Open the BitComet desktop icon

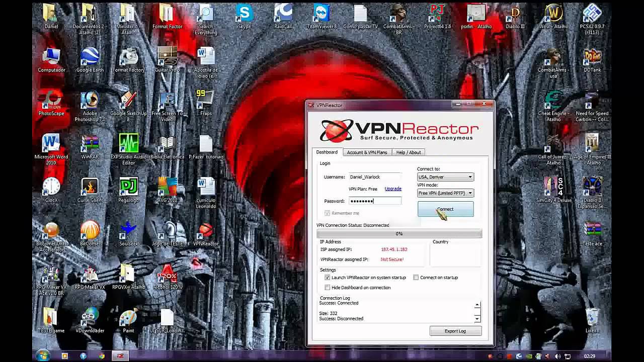click(x=90, y=234)
